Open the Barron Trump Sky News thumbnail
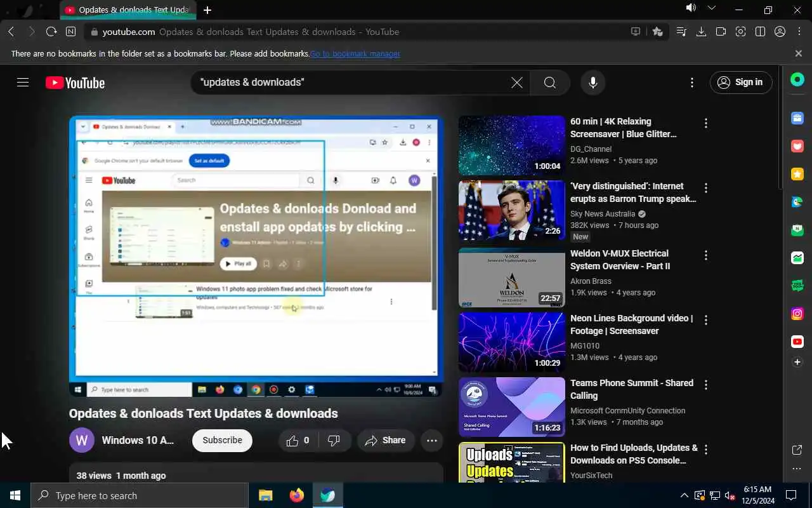The height and width of the screenshot is (508, 812). pyautogui.click(x=512, y=210)
